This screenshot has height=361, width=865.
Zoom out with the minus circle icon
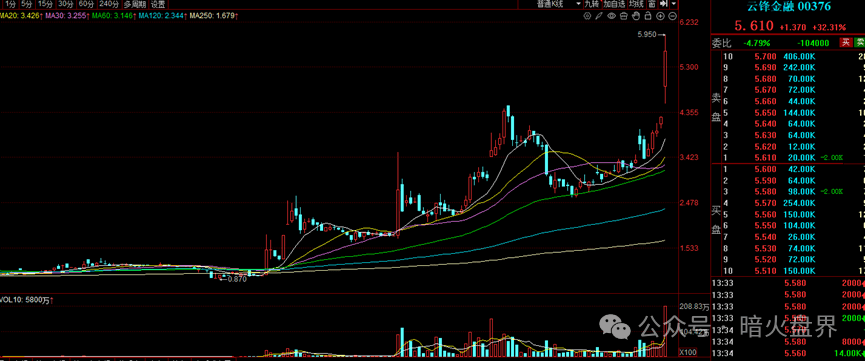(x=672, y=16)
